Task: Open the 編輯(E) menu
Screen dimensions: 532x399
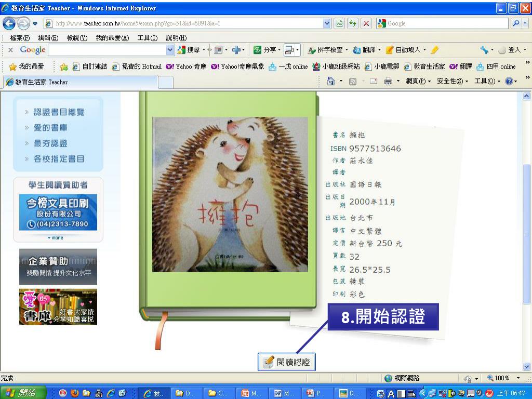Action: point(48,37)
